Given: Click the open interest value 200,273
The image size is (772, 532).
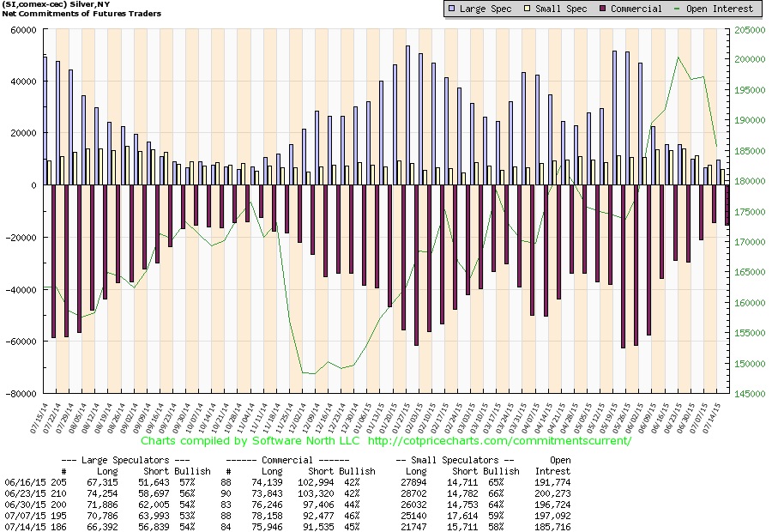Looking at the screenshot, I should click(x=552, y=493).
